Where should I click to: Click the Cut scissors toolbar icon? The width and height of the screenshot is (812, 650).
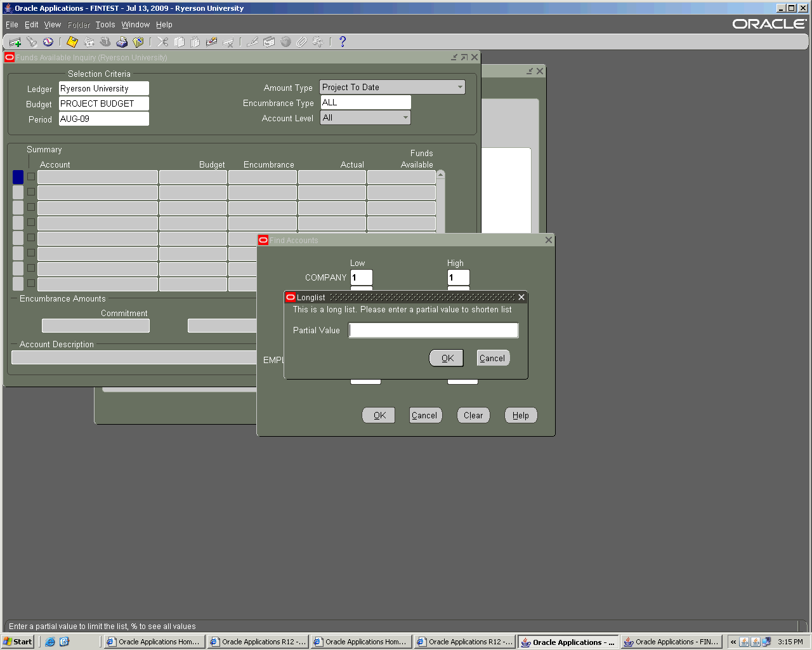pos(163,42)
